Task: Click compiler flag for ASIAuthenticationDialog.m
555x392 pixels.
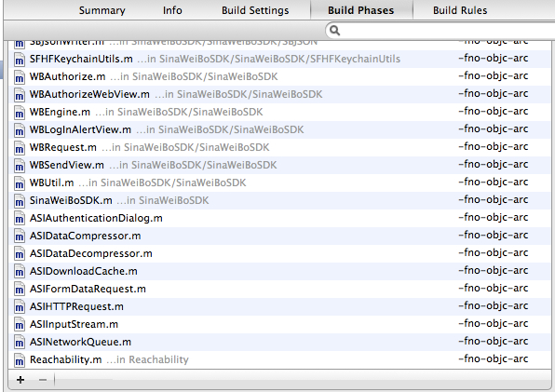Action: [493, 218]
